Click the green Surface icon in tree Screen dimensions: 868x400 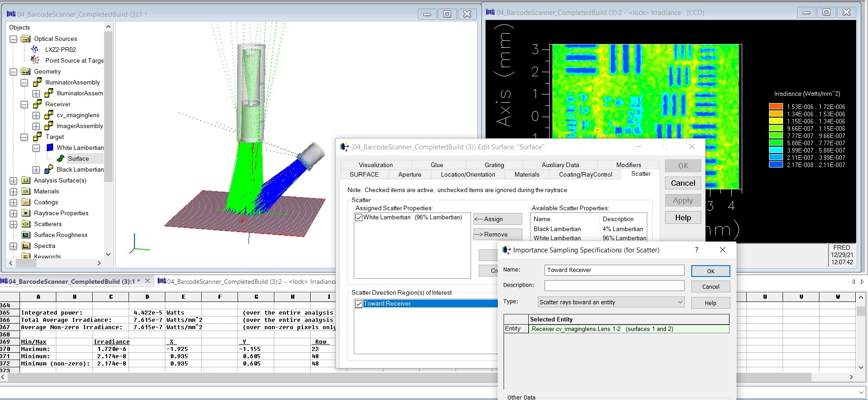[x=60, y=158]
